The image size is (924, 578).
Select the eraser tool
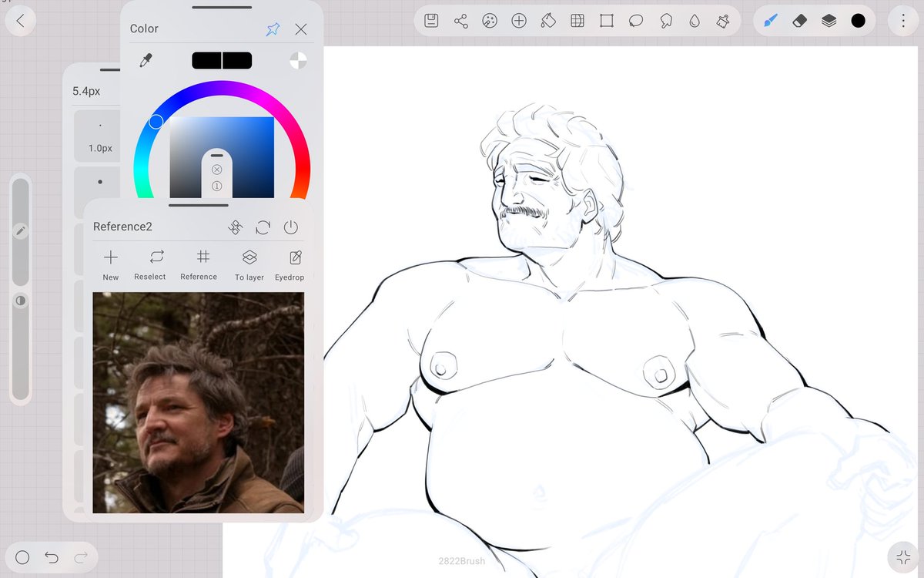pos(799,21)
